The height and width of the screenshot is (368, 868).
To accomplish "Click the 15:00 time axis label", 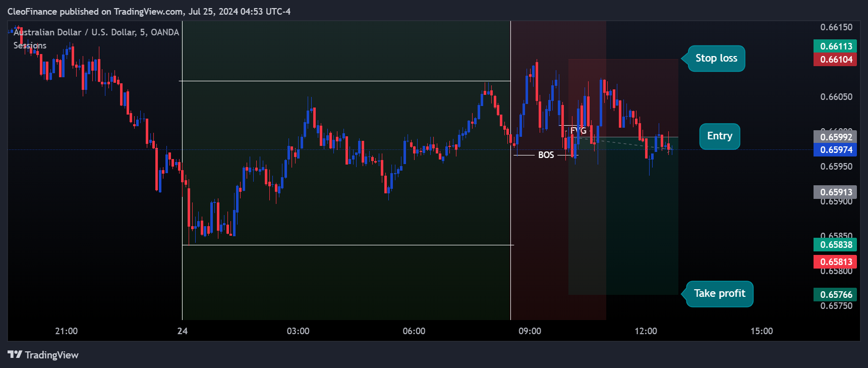I will point(762,331).
